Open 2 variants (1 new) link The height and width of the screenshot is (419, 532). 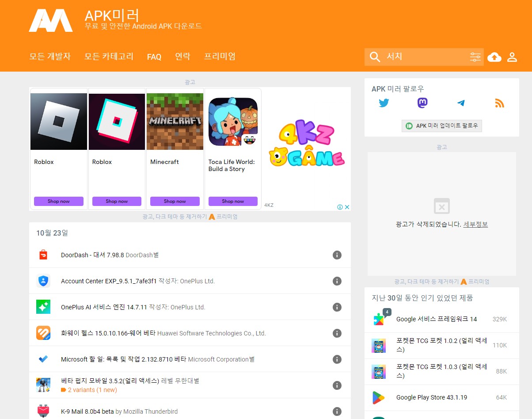tap(92, 390)
